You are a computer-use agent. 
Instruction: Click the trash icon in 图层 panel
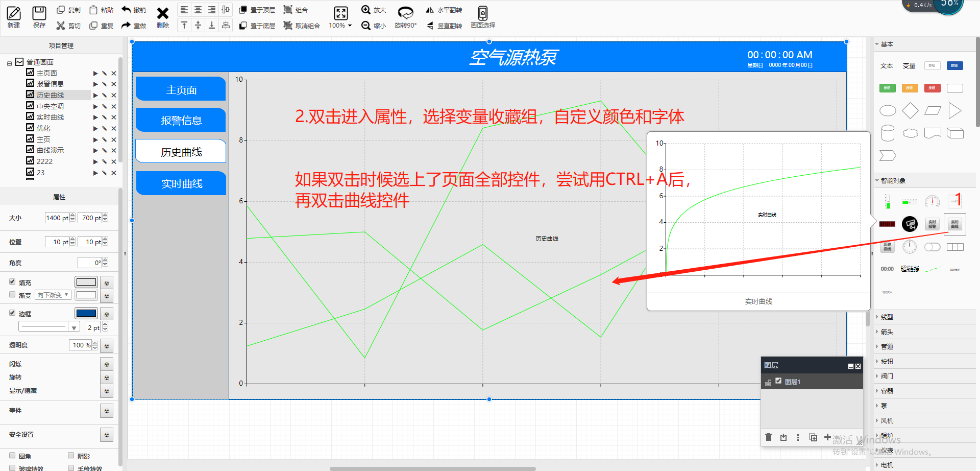[769, 437]
